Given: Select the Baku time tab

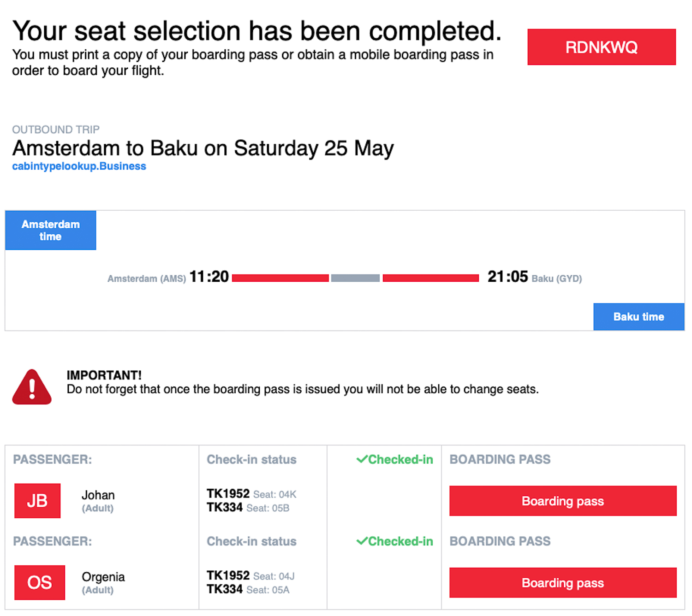Looking at the screenshot, I should 639,317.
